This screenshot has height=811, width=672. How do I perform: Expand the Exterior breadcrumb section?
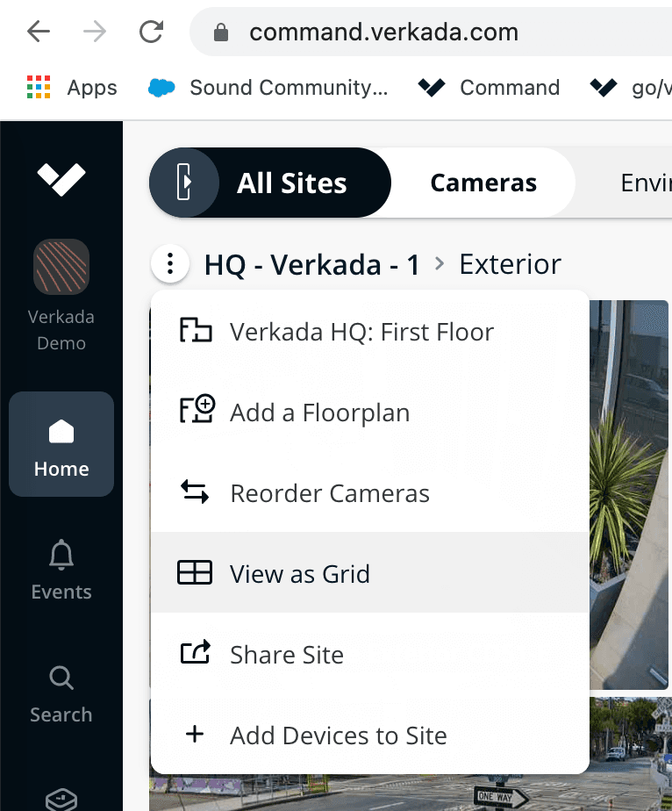click(510, 263)
